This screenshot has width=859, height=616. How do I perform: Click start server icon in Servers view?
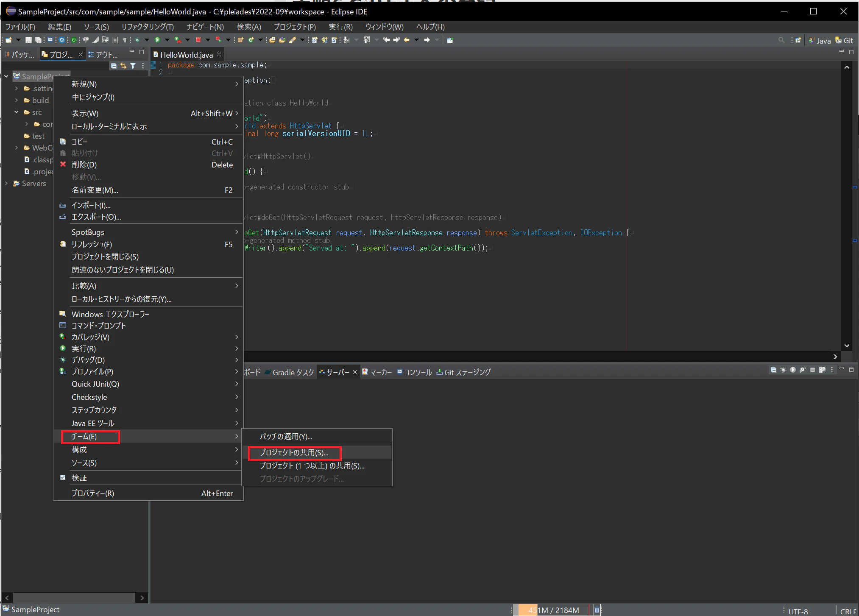[x=793, y=370]
